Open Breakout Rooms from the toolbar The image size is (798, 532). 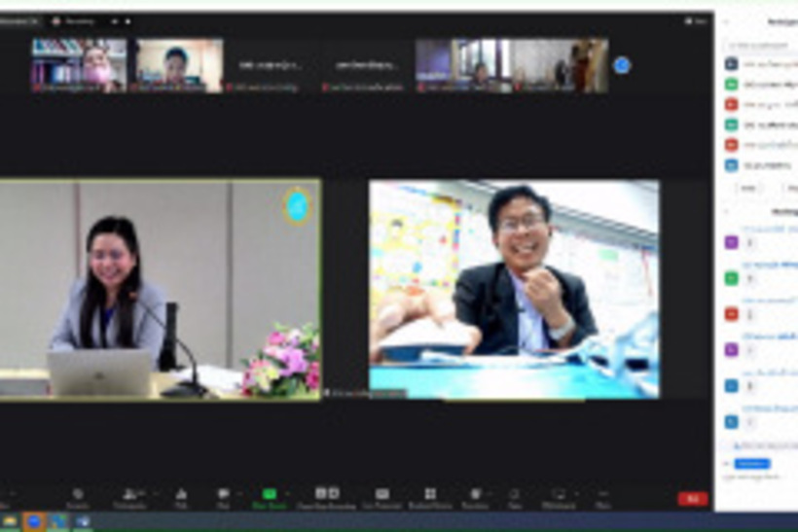tap(430, 498)
